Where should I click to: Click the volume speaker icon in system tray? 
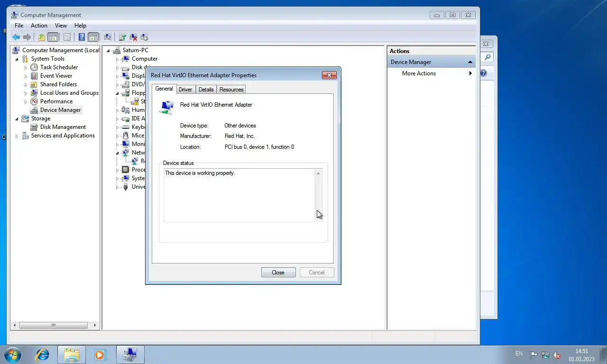(x=557, y=355)
